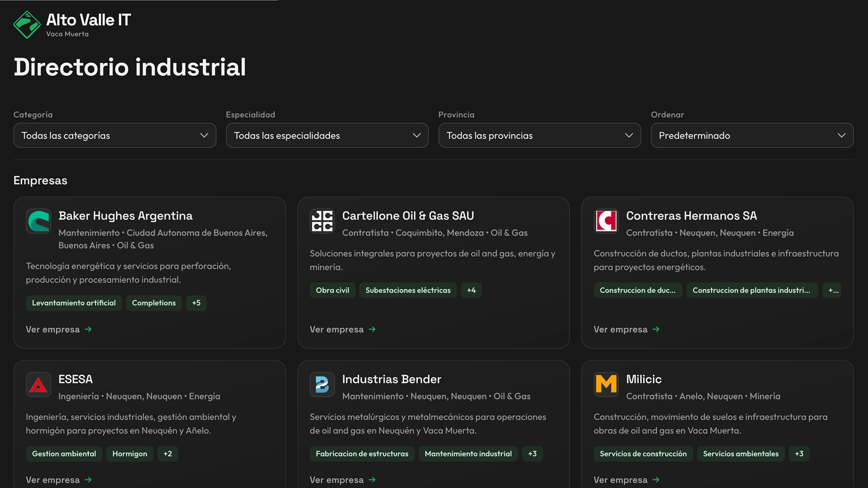The image size is (868, 488).
Task: Open the Milicic company title
Action: point(644,379)
